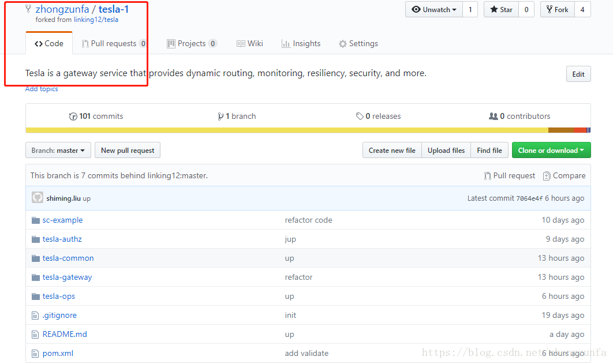Open the 0 contributors link

pyautogui.click(x=519, y=117)
